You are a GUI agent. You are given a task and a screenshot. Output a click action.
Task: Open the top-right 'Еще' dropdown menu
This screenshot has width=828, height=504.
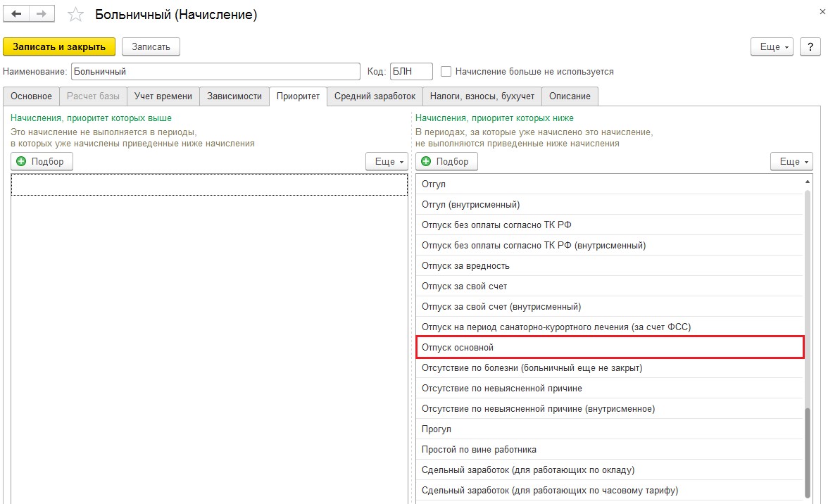pos(772,46)
